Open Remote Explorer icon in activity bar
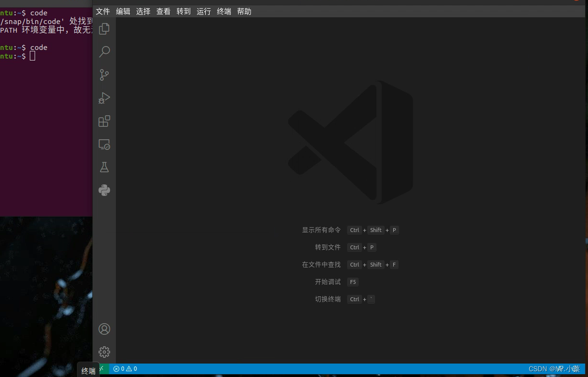 coord(104,144)
